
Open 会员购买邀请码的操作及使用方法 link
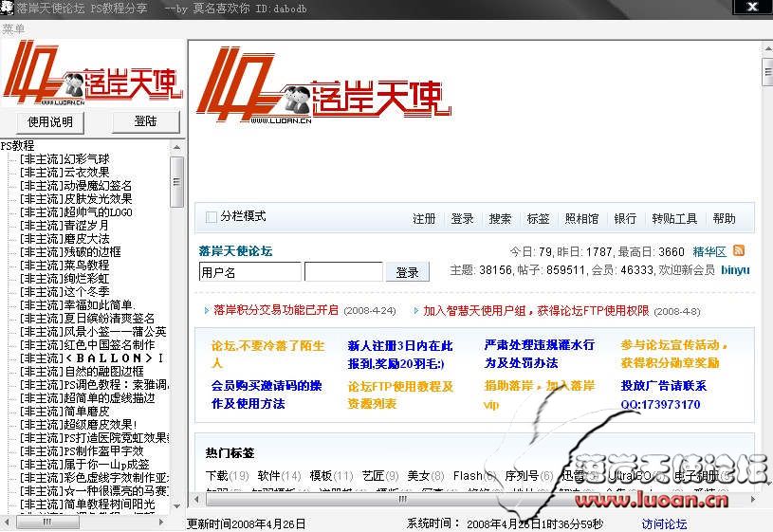[267, 394]
